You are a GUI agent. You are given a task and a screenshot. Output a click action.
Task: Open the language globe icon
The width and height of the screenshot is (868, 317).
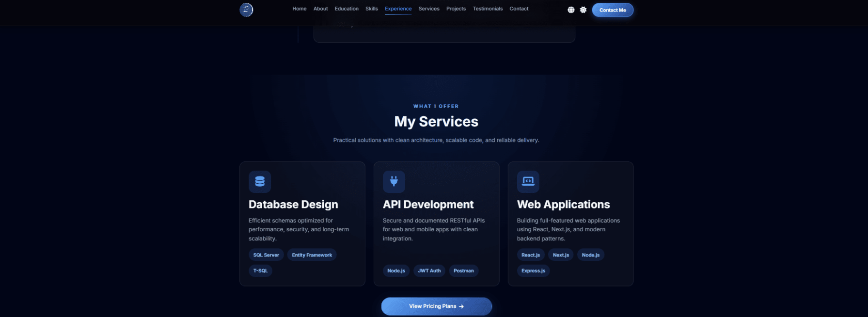(x=571, y=10)
